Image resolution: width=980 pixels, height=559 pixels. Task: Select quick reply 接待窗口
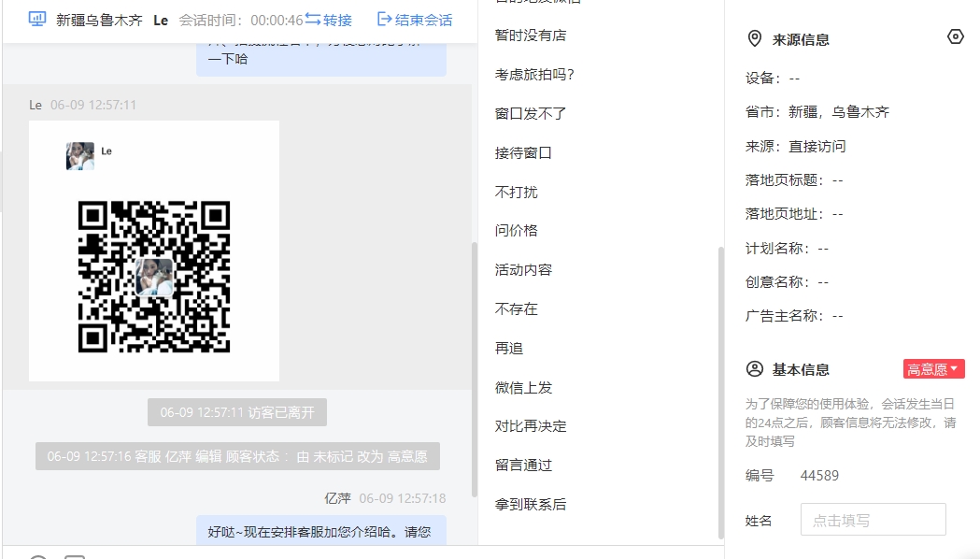pos(523,153)
